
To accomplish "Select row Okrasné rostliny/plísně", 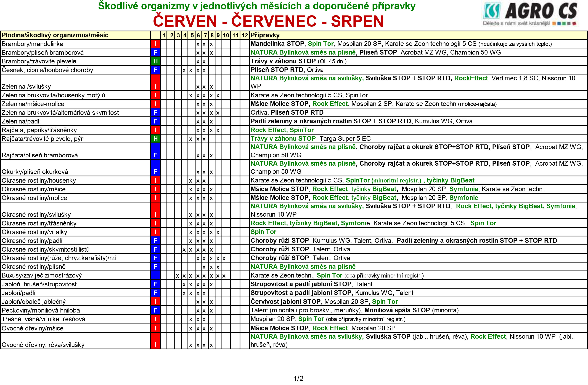I will pos(294,266).
